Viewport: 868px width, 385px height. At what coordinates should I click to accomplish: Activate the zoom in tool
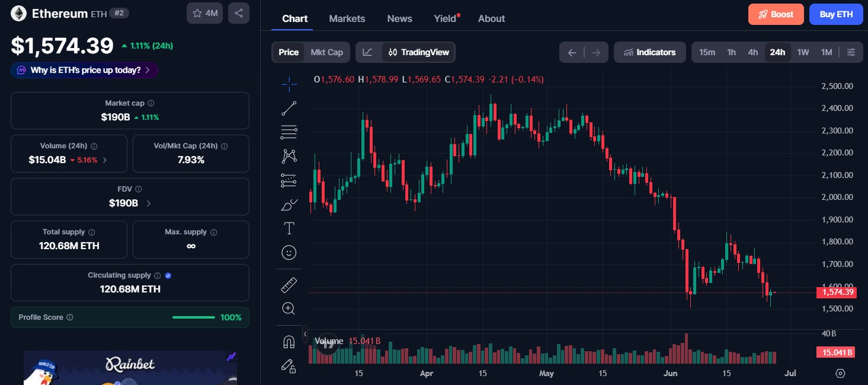pyautogui.click(x=289, y=308)
